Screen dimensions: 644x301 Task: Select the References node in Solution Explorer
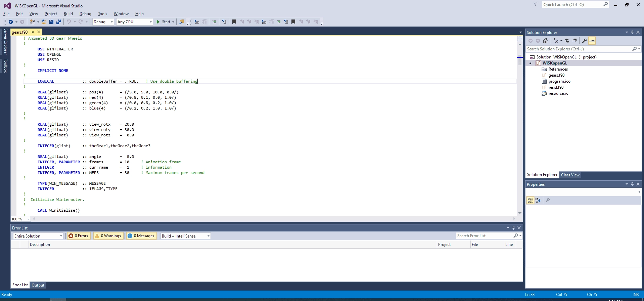pos(558,69)
